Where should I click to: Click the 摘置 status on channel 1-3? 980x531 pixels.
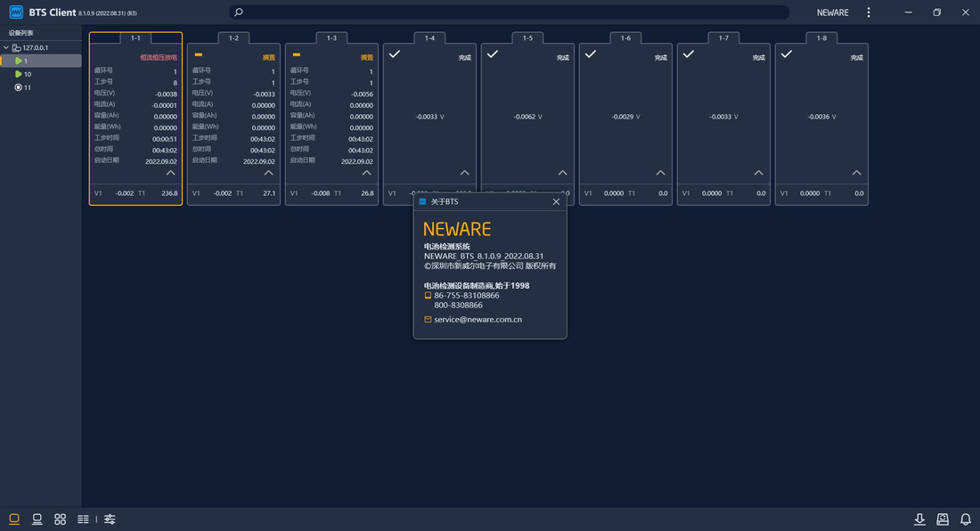[x=367, y=58]
